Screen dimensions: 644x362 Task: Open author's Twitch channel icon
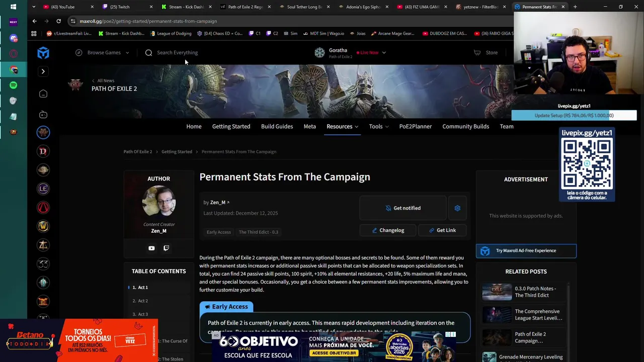click(x=166, y=248)
